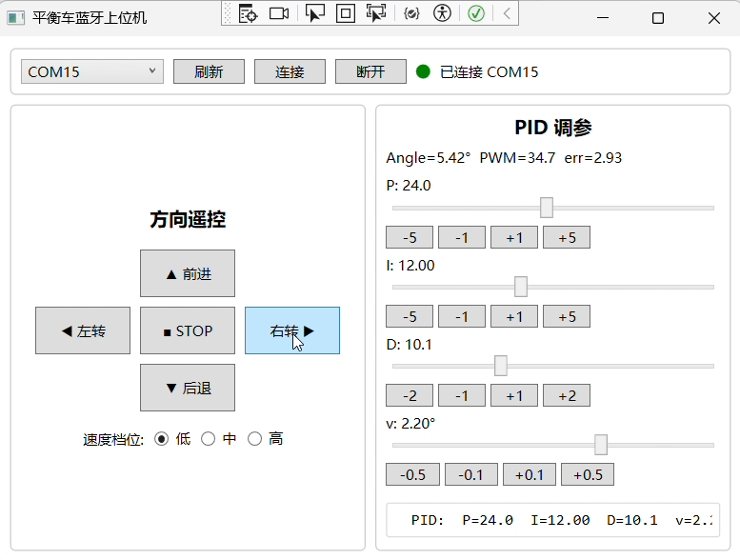Click the v slider thumb at 2.20°
This screenshot has height=560, width=740.
601,445
